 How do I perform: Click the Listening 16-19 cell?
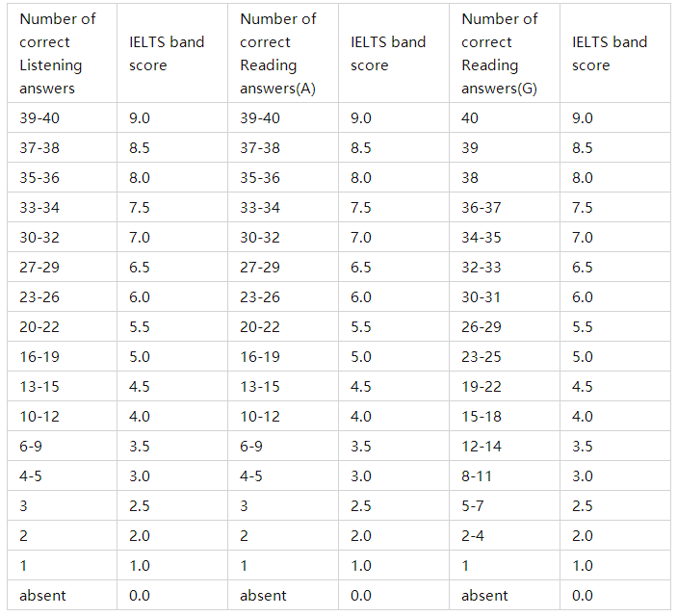pyautogui.click(x=63, y=356)
